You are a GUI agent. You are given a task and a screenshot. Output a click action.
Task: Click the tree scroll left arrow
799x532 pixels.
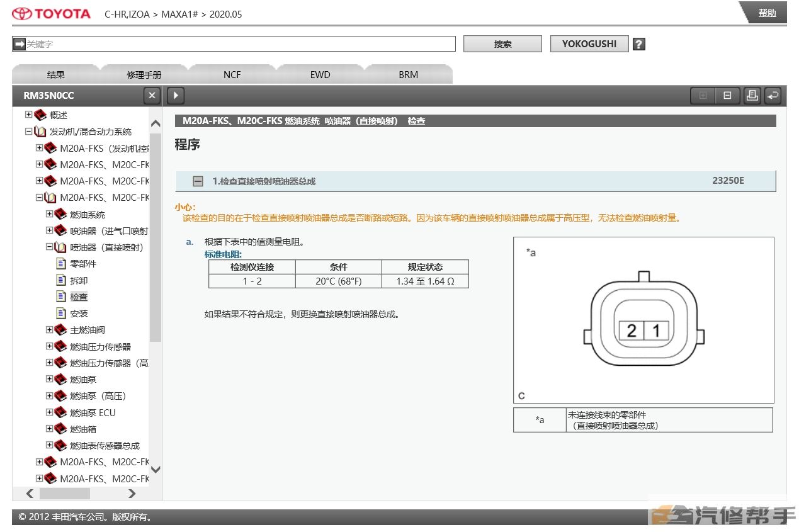(x=30, y=494)
